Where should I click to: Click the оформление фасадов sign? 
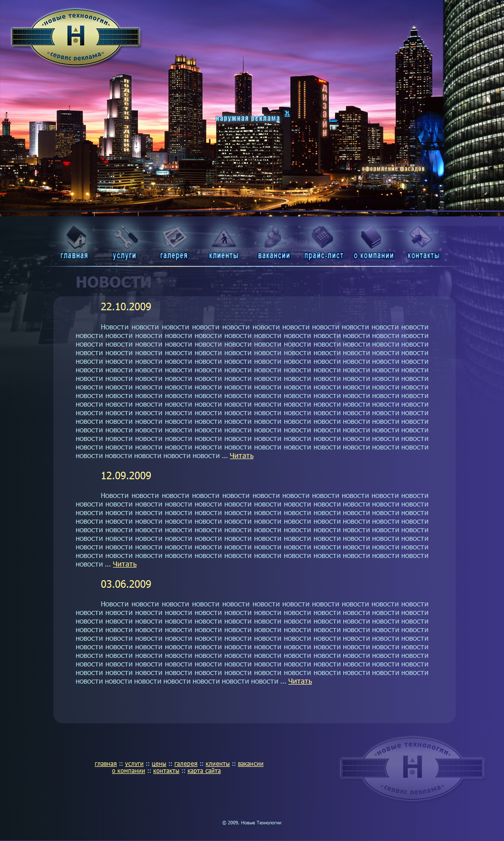(393, 169)
